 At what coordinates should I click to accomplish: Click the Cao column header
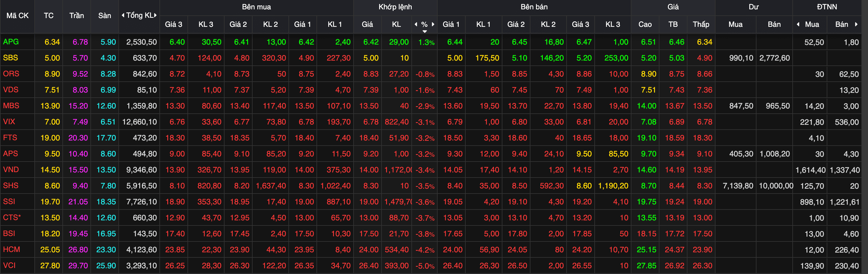click(645, 24)
